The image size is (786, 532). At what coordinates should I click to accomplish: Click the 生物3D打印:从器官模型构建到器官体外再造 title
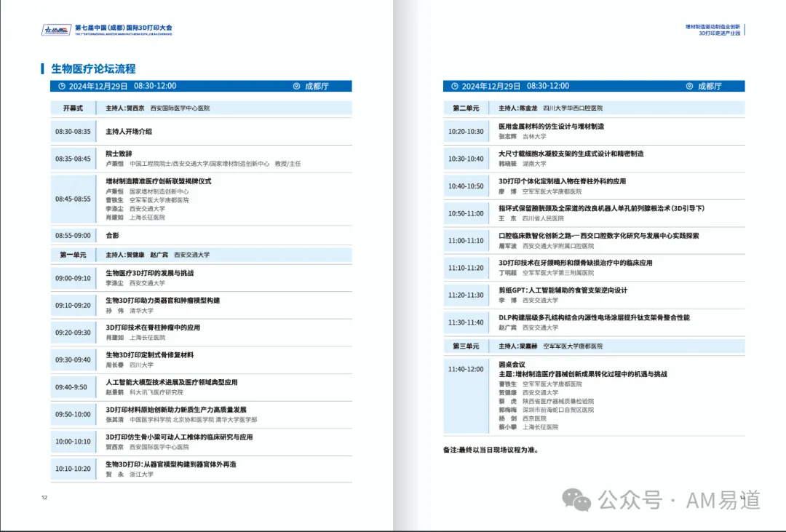pyautogui.click(x=171, y=464)
